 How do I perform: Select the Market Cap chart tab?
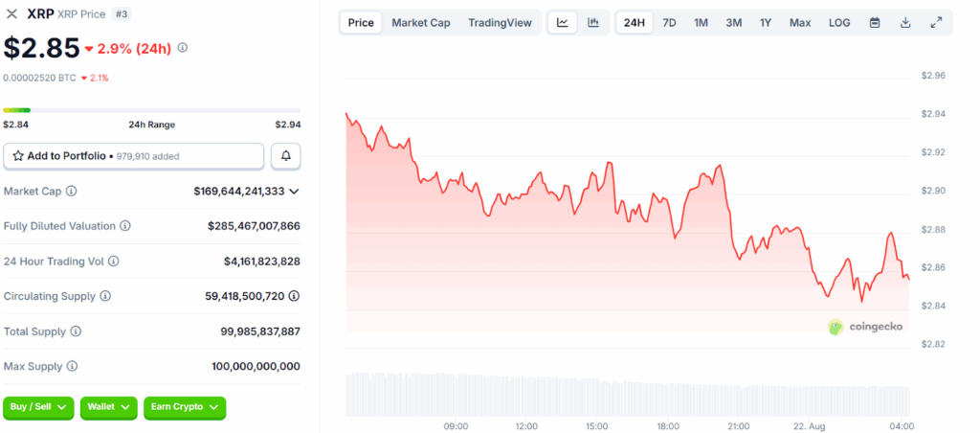pyautogui.click(x=421, y=23)
